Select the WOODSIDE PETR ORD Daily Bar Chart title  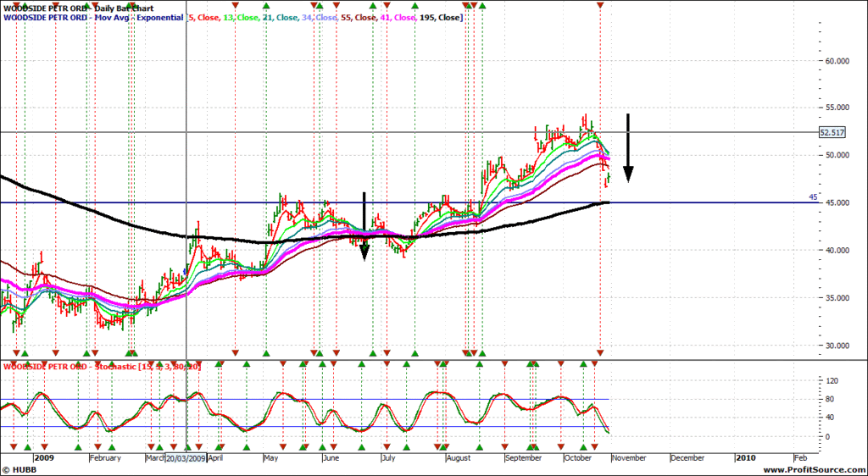[79, 8]
